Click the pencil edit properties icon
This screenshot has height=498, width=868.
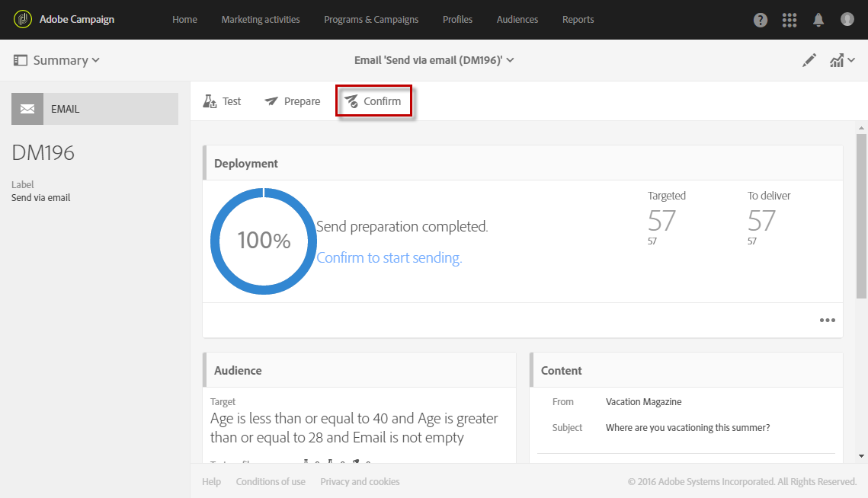[809, 60]
